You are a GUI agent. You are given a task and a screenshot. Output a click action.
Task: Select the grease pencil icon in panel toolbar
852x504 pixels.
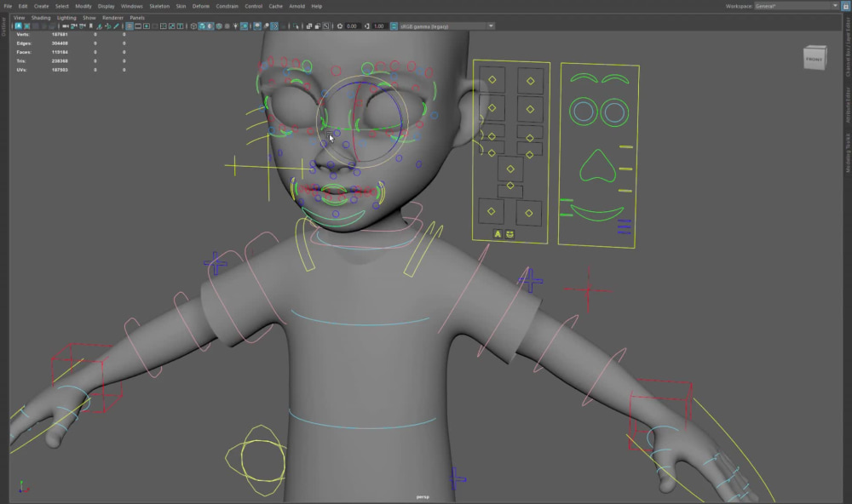116,26
